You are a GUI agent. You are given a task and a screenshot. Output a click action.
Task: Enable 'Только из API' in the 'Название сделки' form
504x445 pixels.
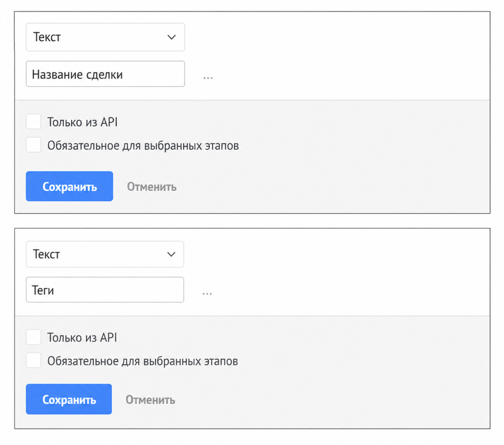click(34, 122)
